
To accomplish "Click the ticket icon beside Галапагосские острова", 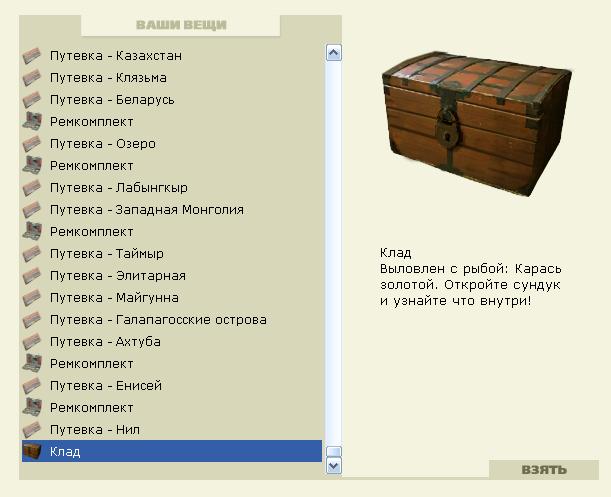I will click(x=32, y=320).
